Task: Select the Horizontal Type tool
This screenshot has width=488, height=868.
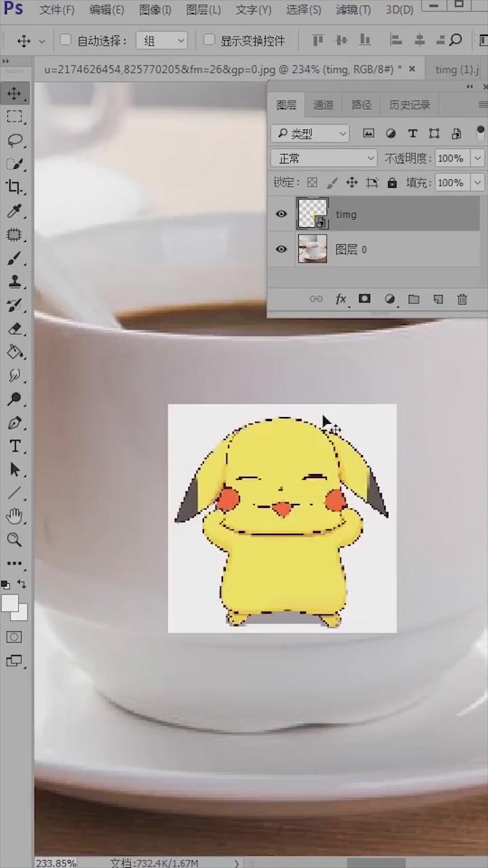Action: coord(15,446)
